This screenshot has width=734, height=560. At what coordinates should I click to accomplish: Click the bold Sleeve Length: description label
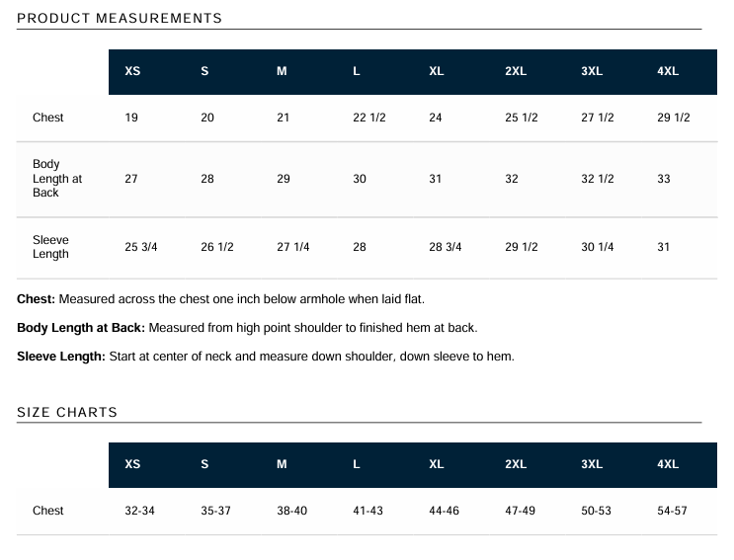(x=61, y=356)
